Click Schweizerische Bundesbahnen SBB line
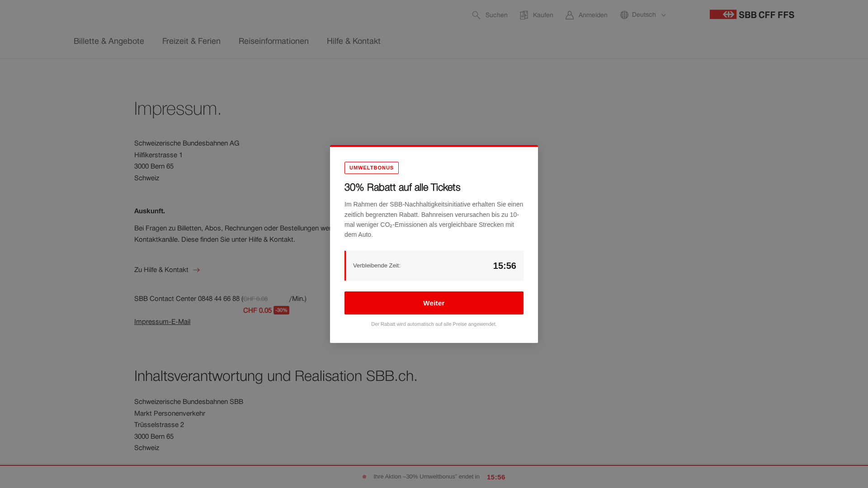Image resolution: width=868 pixels, height=488 pixels. pos(189,402)
